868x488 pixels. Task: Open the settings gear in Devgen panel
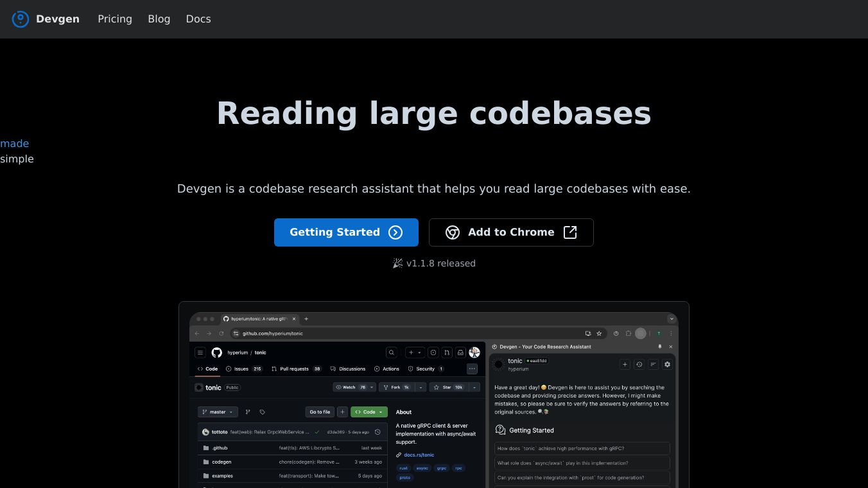(667, 364)
